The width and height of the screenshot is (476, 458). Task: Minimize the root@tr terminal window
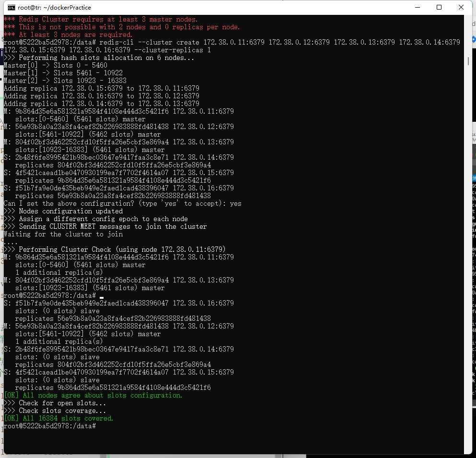[418, 7]
